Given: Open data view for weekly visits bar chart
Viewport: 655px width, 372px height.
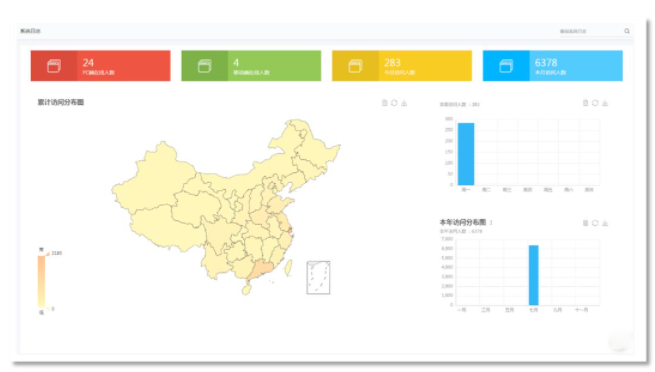Looking at the screenshot, I should (585, 103).
